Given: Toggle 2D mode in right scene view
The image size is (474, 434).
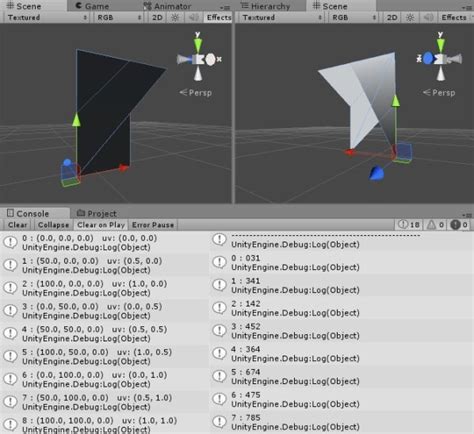Looking at the screenshot, I should click(x=392, y=17).
